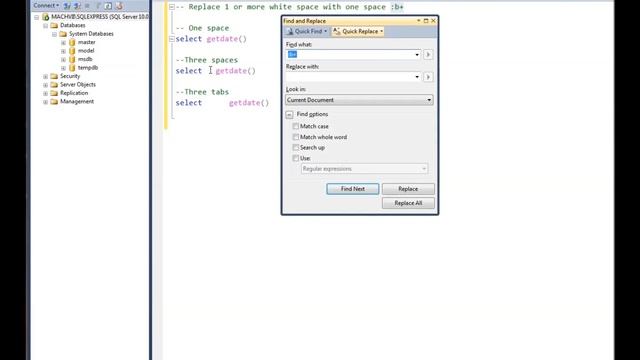Click the '--Three tabs' comment line
The height and width of the screenshot is (360, 640).
pos(202,92)
